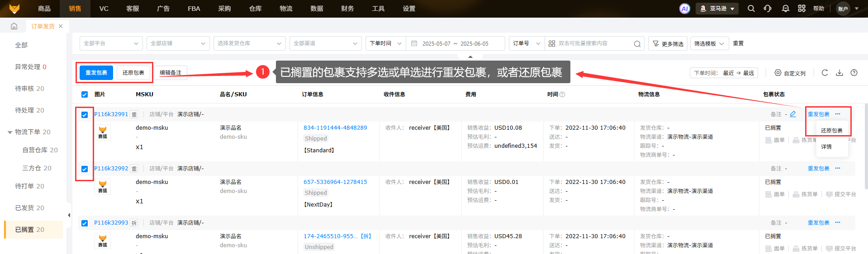Click product thumbnail of order P116k32991
Screen dimensions: 868x254
click(x=103, y=132)
